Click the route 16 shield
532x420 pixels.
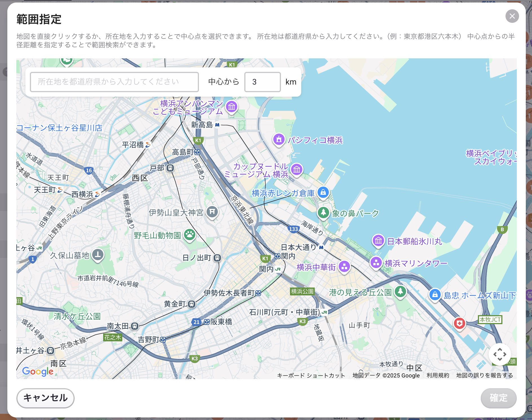point(89,170)
